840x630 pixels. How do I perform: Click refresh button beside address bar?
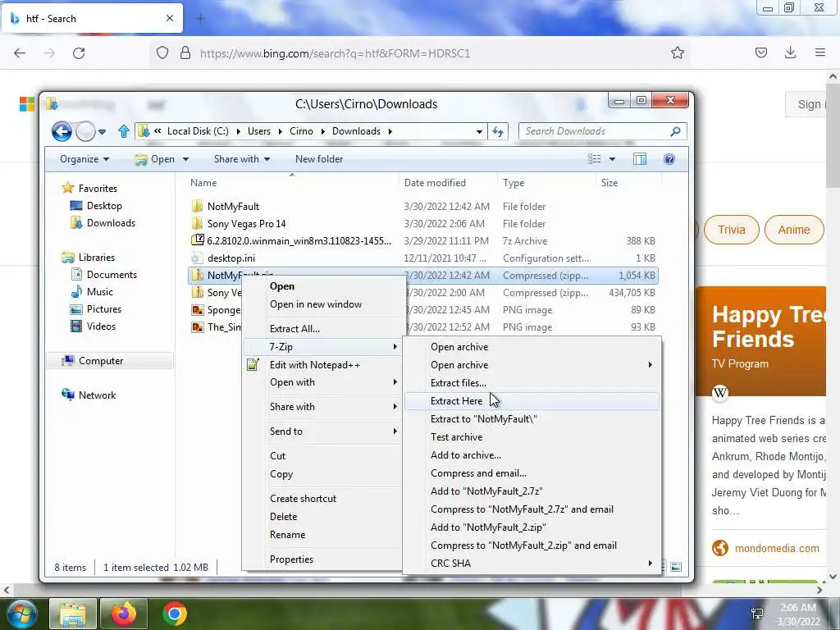[498, 131]
